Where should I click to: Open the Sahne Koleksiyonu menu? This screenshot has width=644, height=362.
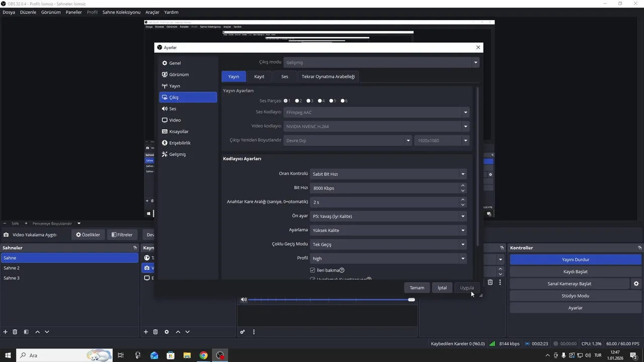coord(121,12)
